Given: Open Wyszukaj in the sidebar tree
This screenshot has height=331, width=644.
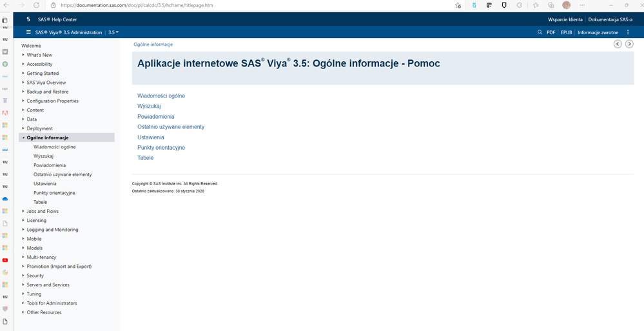Looking at the screenshot, I should (44, 156).
